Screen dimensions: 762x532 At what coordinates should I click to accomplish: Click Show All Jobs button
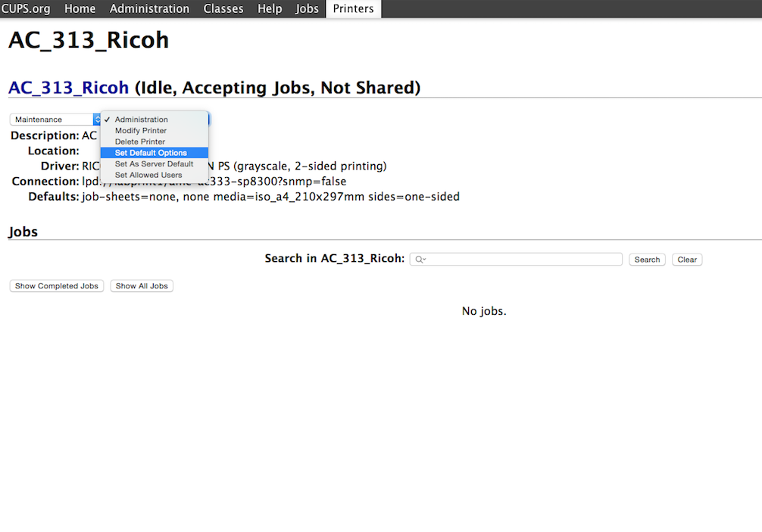point(142,286)
